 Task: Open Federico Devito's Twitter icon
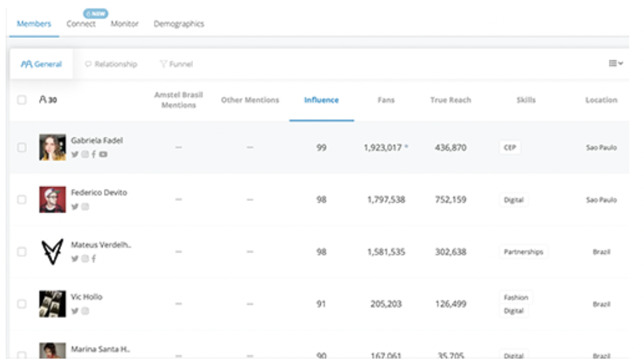pos(74,207)
